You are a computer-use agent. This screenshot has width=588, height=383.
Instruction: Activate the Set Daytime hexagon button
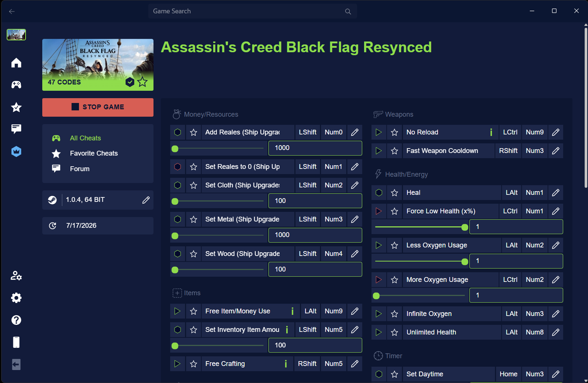point(379,374)
